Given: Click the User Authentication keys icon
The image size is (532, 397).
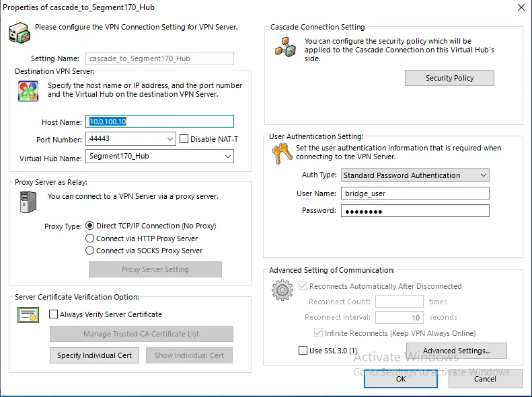Looking at the screenshot, I should [281, 155].
